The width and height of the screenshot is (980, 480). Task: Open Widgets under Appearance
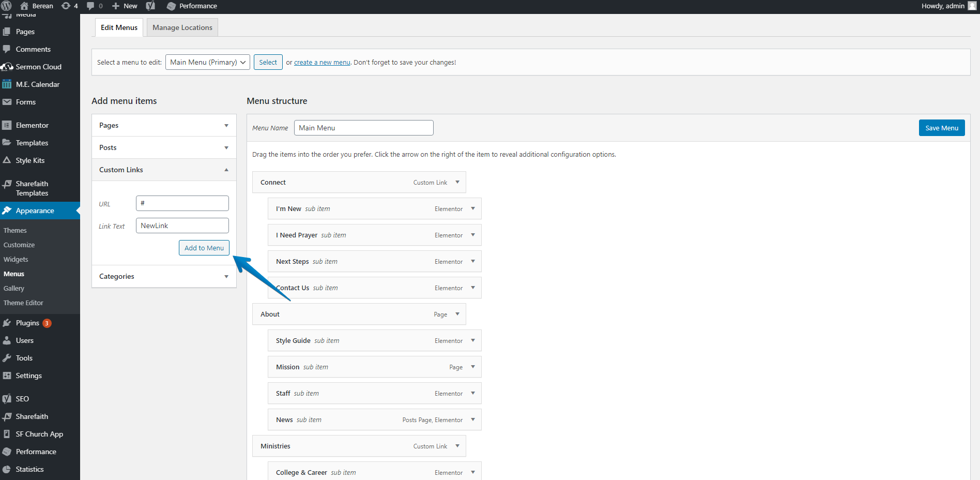tap(16, 259)
